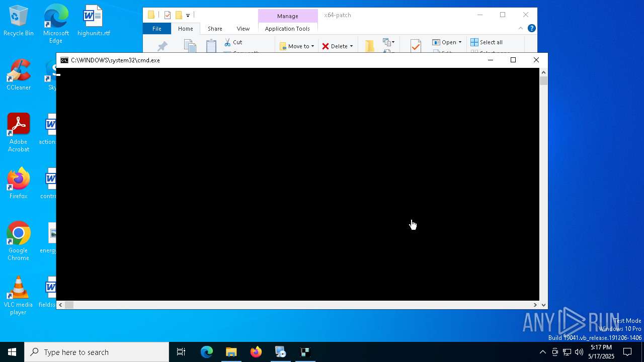
Task: Select the Manage contextual tab
Action: pos(288,16)
